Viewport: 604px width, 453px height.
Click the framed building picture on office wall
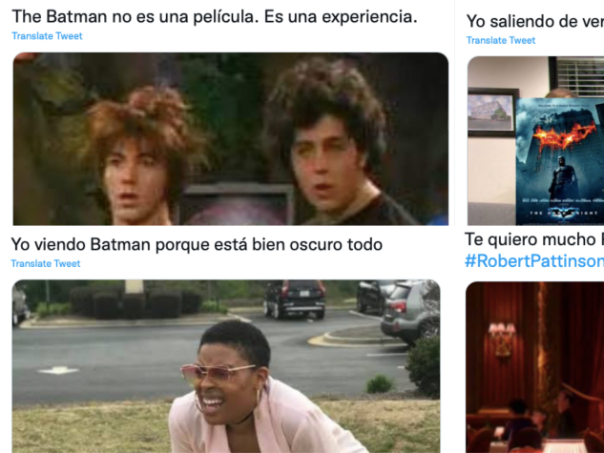coord(493,112)
